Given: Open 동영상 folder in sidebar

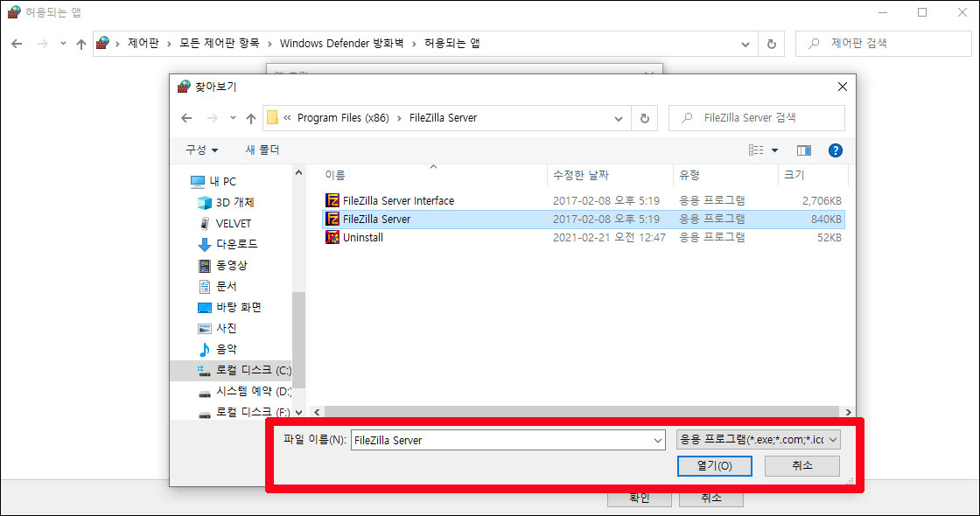Looking at the screenshot, I should (222, 265).
